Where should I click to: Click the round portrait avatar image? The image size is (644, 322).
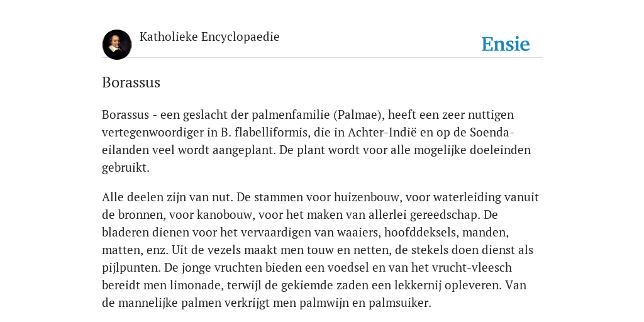pos(117,45)
